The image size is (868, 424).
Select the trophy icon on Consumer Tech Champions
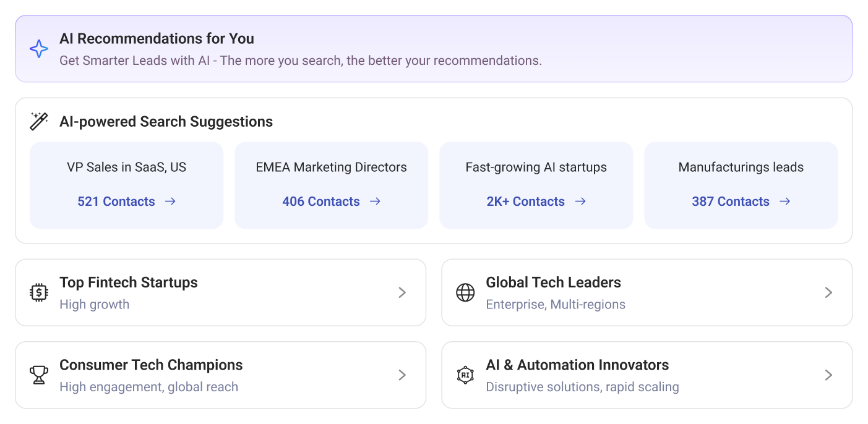(x=38, y=375)
